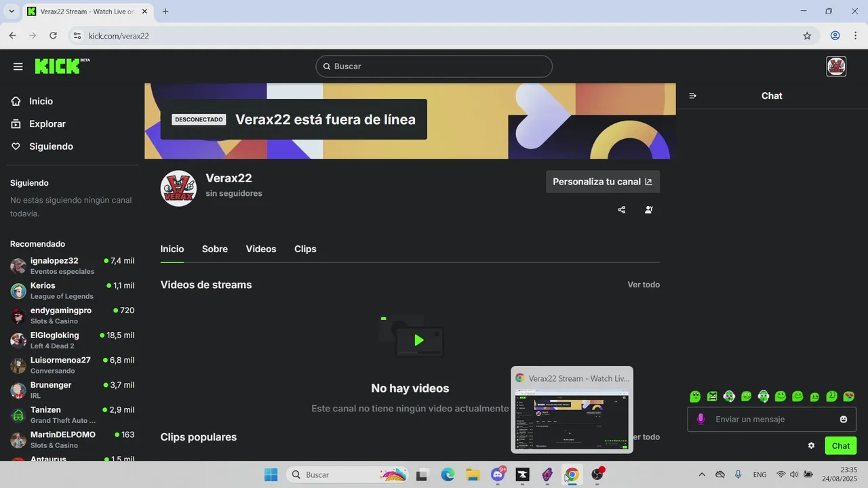Open the emoji picker in message box
The width and height of the screenshot is (868, 488).
[x=844, y=420]
